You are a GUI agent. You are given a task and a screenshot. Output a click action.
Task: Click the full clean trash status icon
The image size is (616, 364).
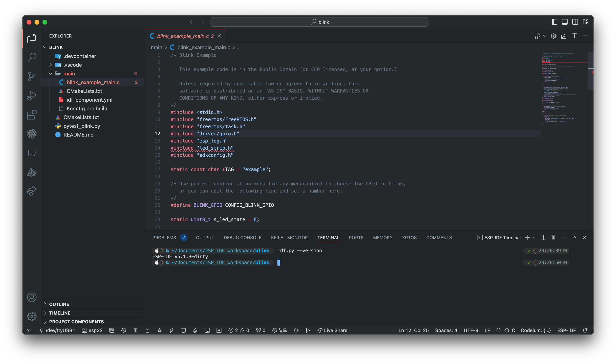click(135, 330)
